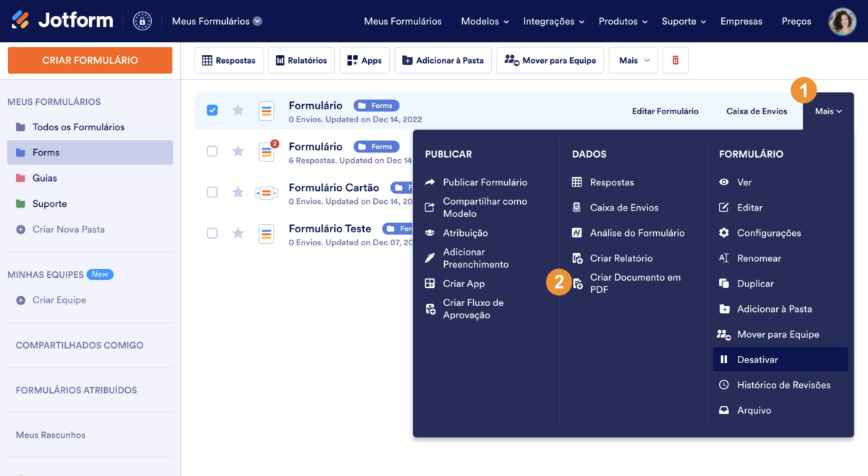This screenshot has height=476, width=868.
Task: Star the Formulário Cartão row
Action: 238,192
